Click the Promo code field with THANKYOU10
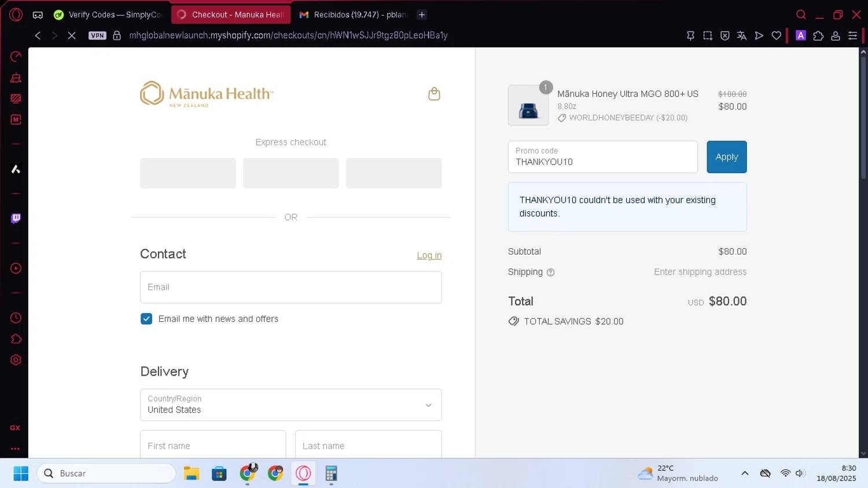This screenshot has height=488, width=868. (x=603, y=157)
